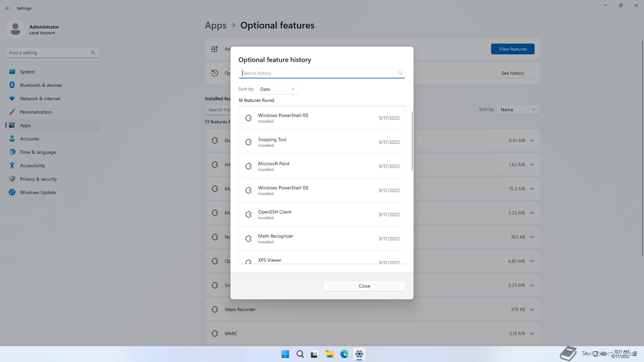This screenshot has width=644, height=362.
Task: Click the "16 features found" text
Action: (256, 100)
